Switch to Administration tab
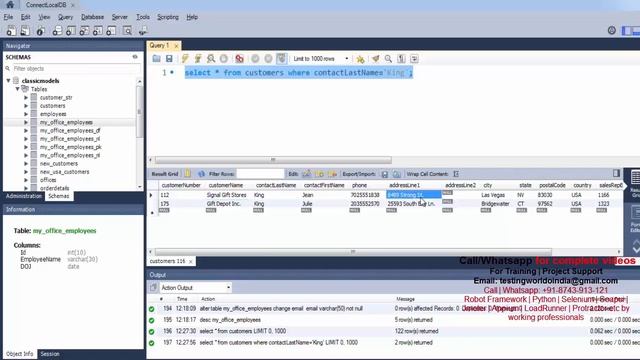This screenshot has width=640, height=360. pyautogui.click(x=24, y=196)
